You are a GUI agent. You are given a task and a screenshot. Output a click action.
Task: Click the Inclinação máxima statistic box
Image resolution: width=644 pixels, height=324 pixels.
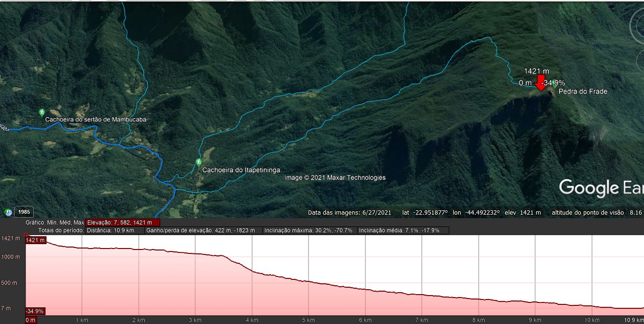[309, 230]
